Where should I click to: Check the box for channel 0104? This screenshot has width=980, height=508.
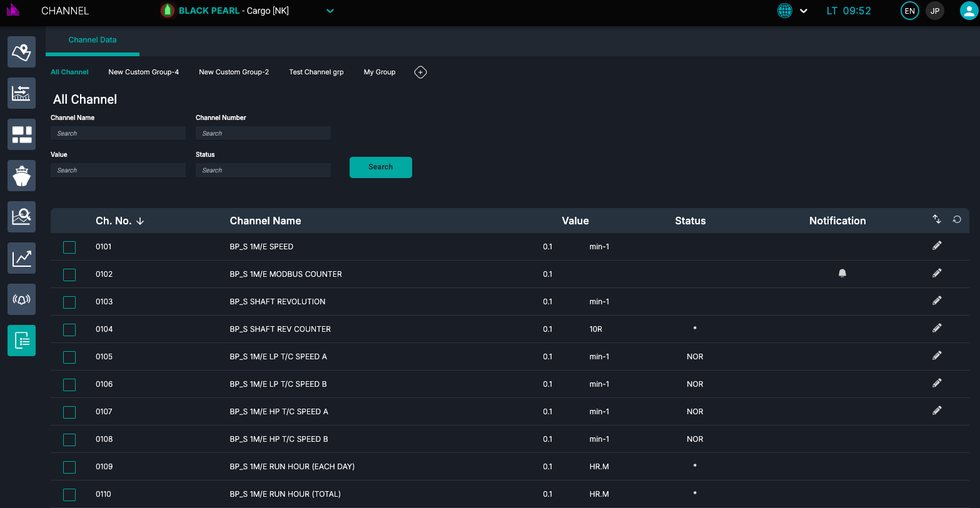coord(69,330)
